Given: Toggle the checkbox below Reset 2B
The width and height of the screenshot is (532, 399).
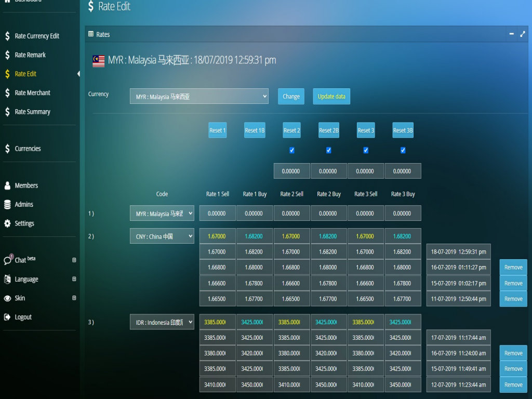Looking at the screenshot, I should pyautogui.click(x=329, y=150).
